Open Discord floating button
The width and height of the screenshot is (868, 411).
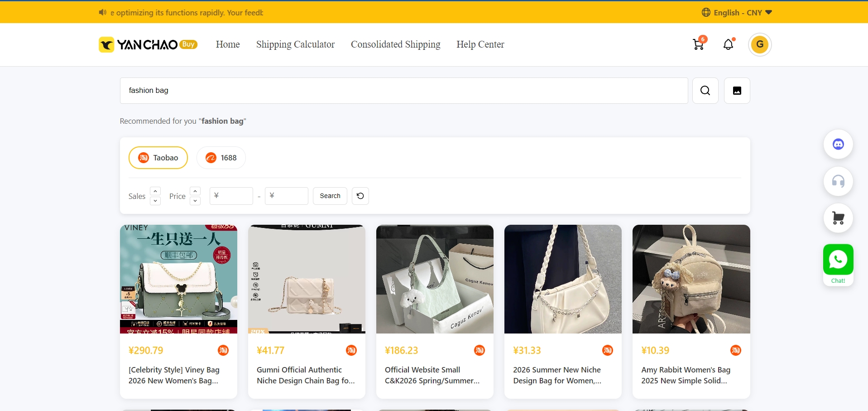(838, 145)
